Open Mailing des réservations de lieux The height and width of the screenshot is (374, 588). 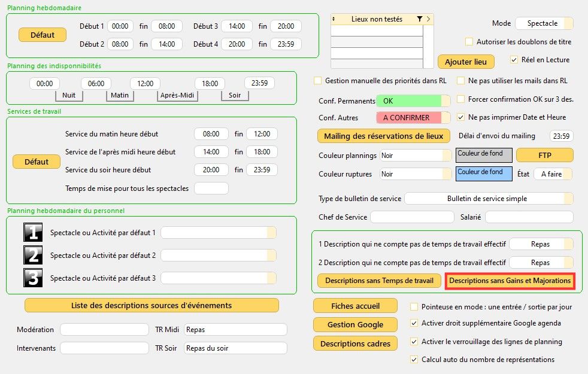[383, 136]
